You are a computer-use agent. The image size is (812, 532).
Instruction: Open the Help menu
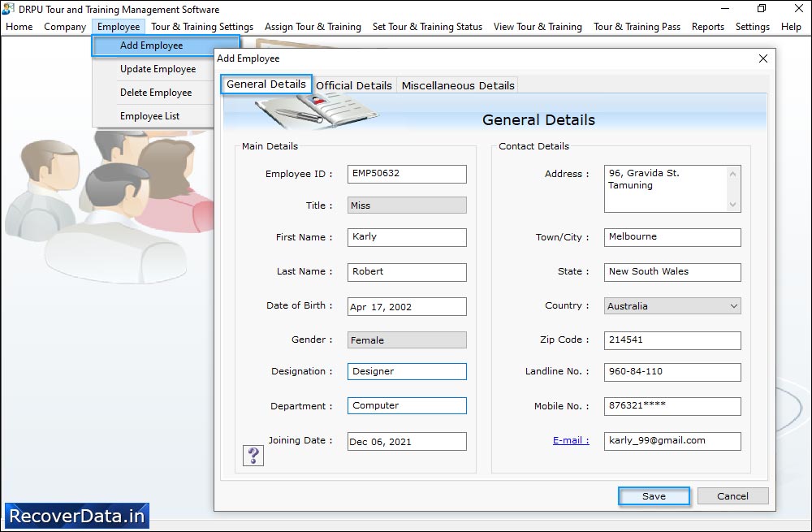click(791, 27)
